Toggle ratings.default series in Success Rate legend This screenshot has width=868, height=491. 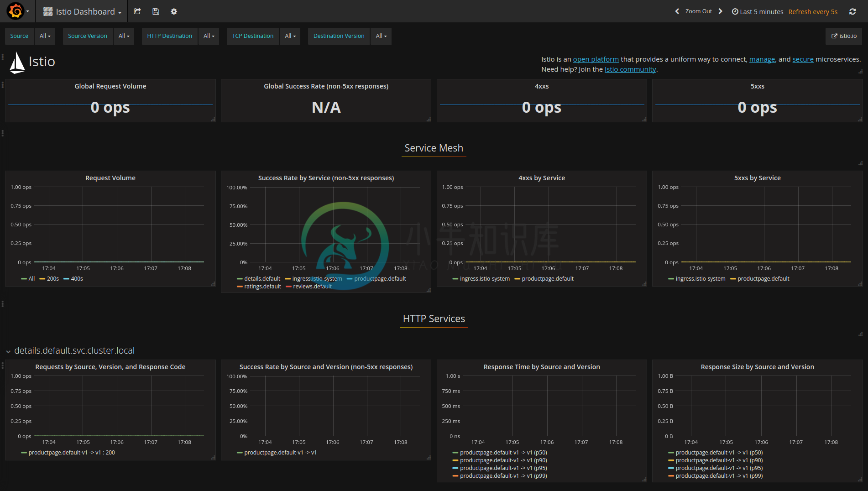[262, 287]
